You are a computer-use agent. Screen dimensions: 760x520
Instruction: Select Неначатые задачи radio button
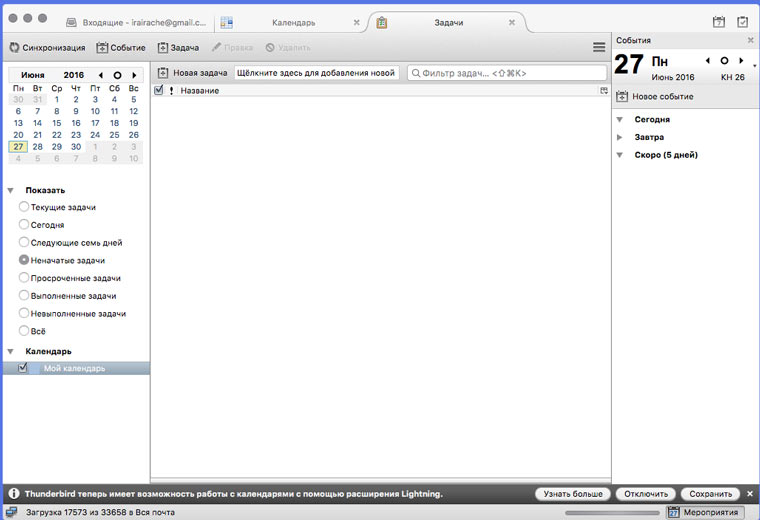click(24, 260)
